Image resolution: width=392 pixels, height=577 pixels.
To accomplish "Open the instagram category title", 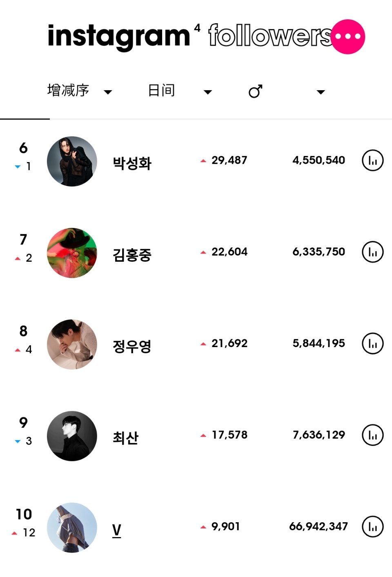I will 119,37.
